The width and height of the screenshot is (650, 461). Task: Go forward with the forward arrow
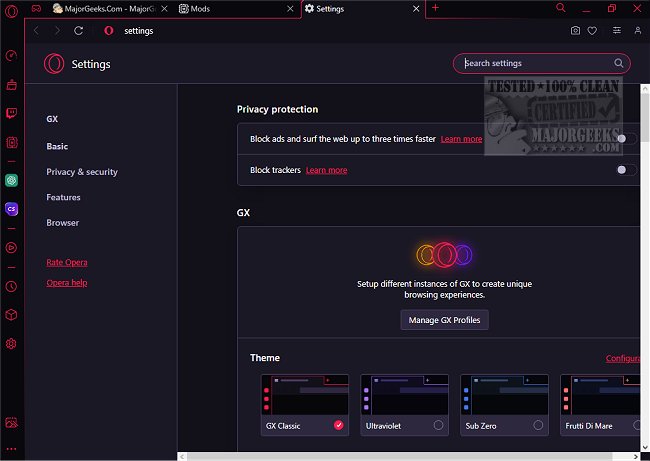coord(57,31)
